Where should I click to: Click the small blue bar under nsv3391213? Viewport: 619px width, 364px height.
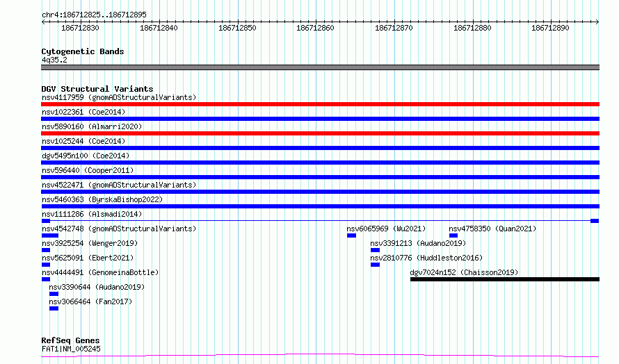375,250
